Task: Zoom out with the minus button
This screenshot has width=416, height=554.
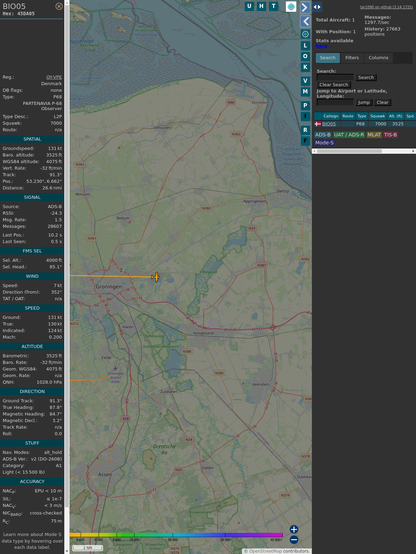Action: coord(294,540)
